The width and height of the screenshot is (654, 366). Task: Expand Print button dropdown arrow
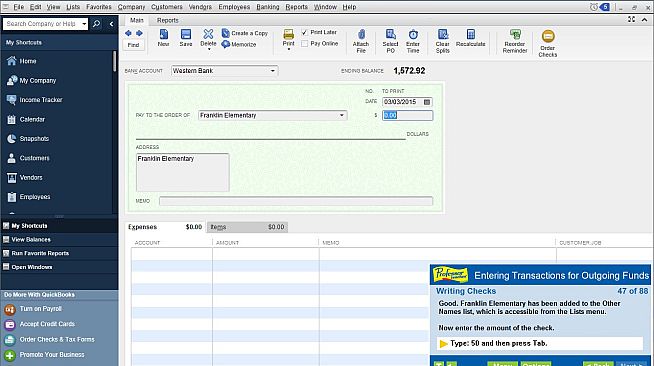(289, 49)
